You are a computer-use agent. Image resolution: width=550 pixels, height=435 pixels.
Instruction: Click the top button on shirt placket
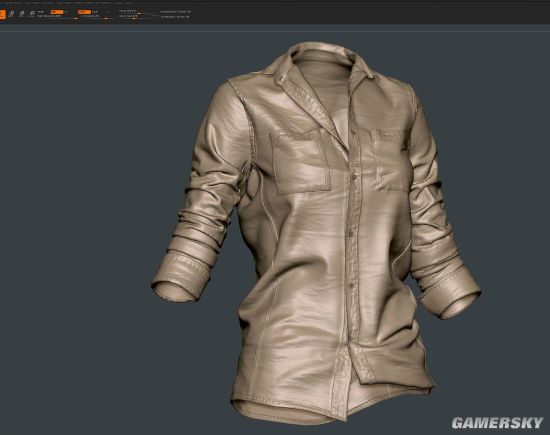point(354,176)
